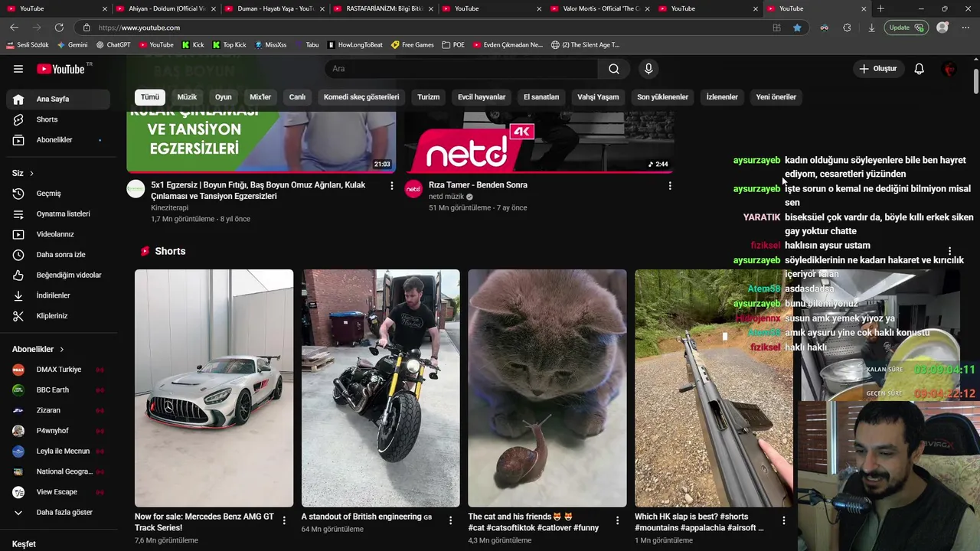This screenshot has height=551, width=980.
Task: Open more options for 5x1 Egzersiz video
Action: pyautogui.click(x=391, y=186)
